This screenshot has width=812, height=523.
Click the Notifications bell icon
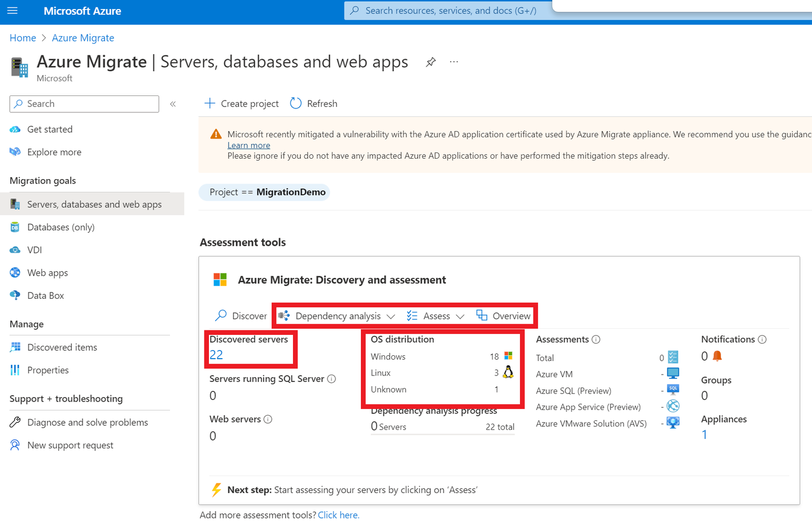[x=717, y=356]
